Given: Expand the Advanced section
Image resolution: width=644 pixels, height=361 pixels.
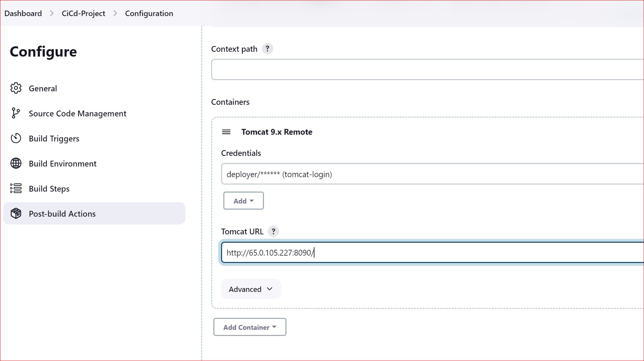Looking at the screenshot, I should (251, 289).
